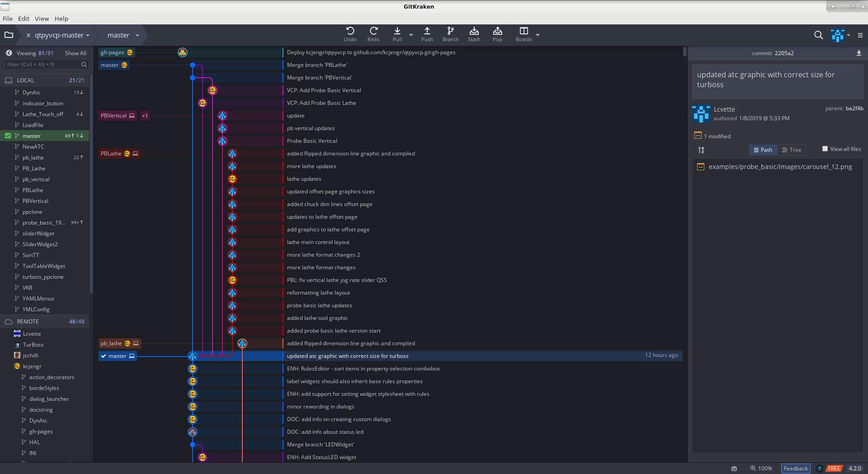Click the FREE license badge in status bar

click(x=834, y=468)
